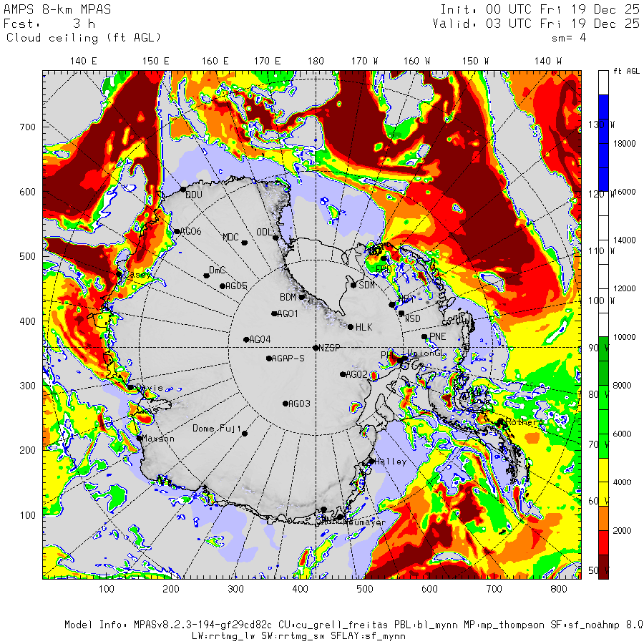This screenshot has height=644, width=644.
Task: Click the PNE station label
Action: pyautogui.click(x=437, y=337)
